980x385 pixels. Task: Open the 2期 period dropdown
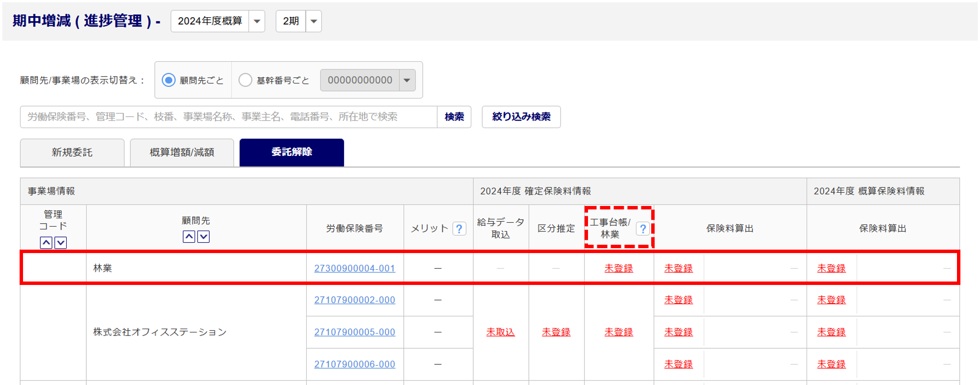298,21
